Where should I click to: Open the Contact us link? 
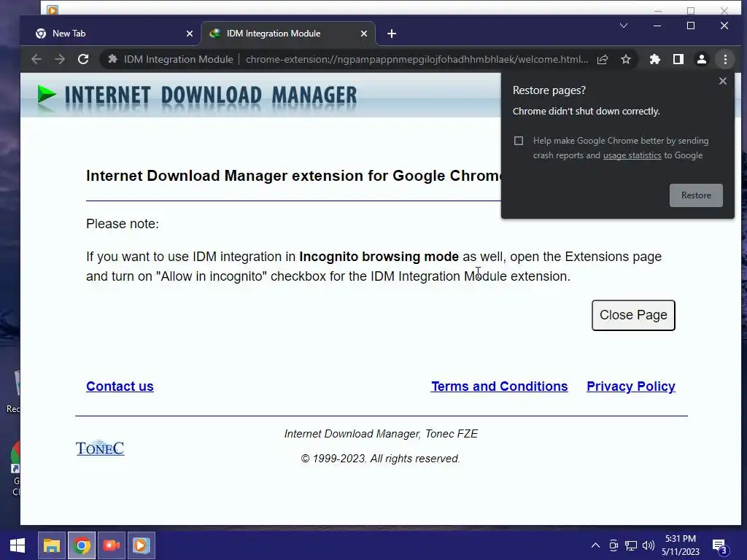pyautogui.click(x=120, y=386)
